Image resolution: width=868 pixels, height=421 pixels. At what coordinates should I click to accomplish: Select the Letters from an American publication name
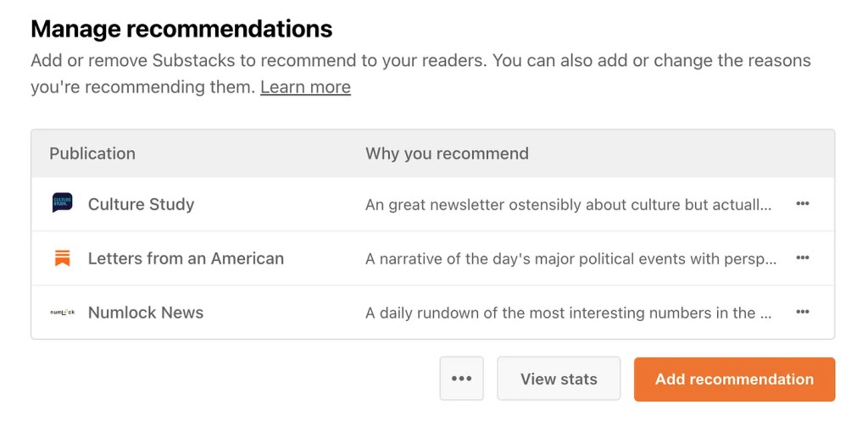tap(186, 258)
